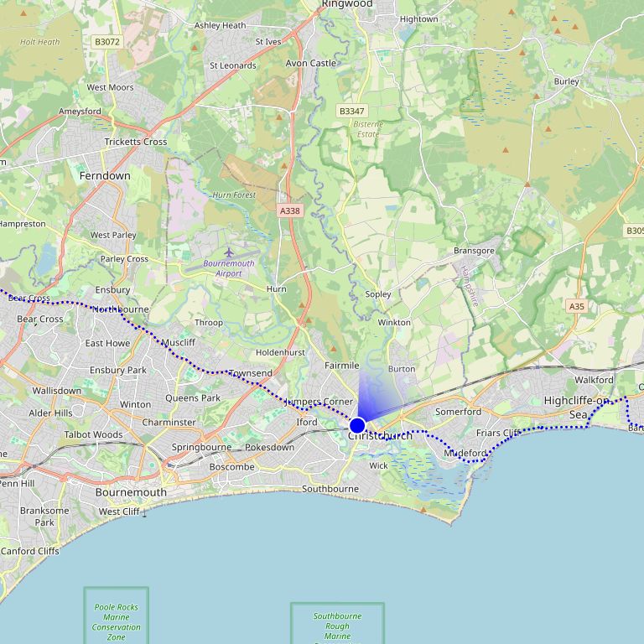Click the B3347 road shield
This screenshot has height=644, width=644.
point(352,111)
